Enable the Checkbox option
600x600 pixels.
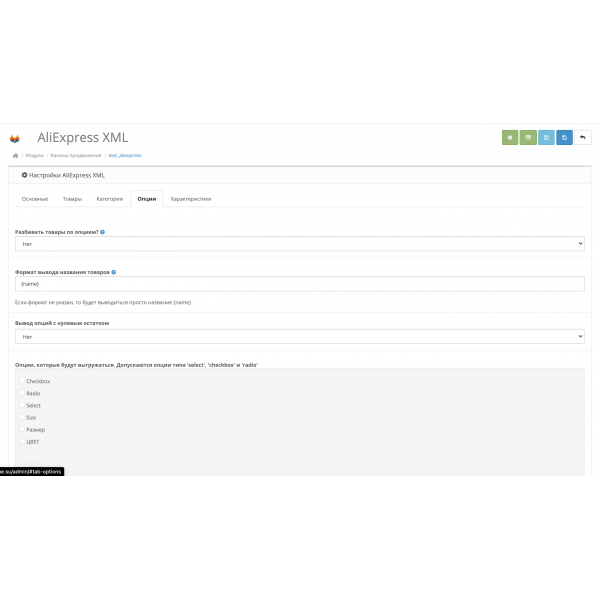click(x=22, y=380)
